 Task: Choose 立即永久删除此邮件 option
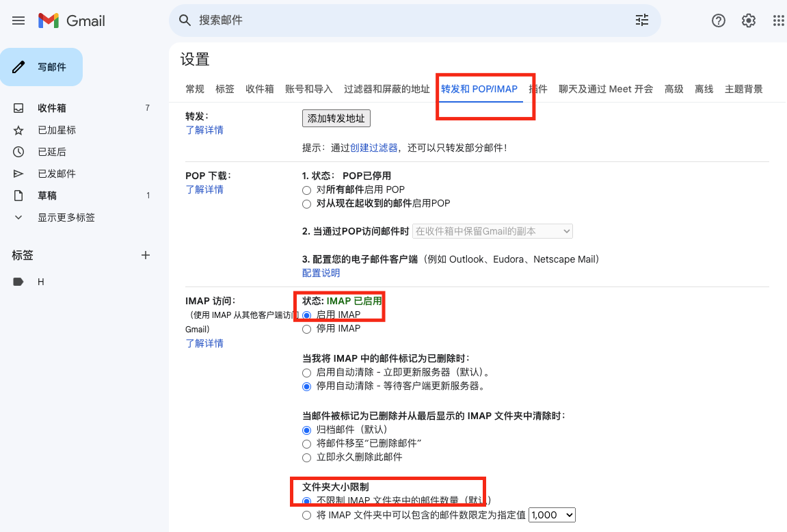(x=307, y=457)
